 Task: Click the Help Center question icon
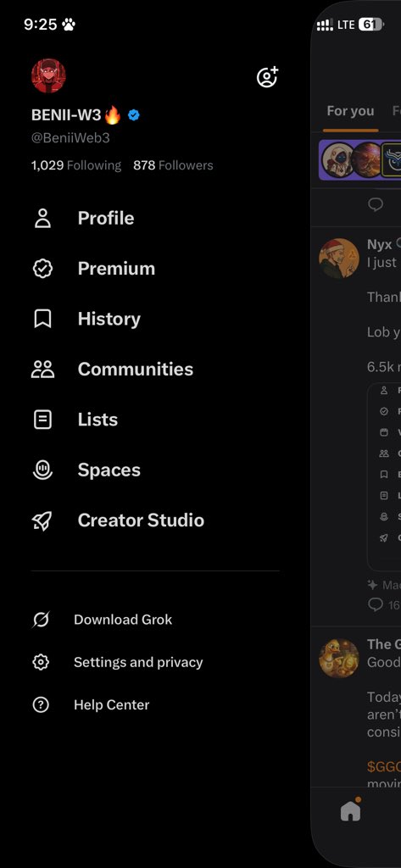point(41,704)
